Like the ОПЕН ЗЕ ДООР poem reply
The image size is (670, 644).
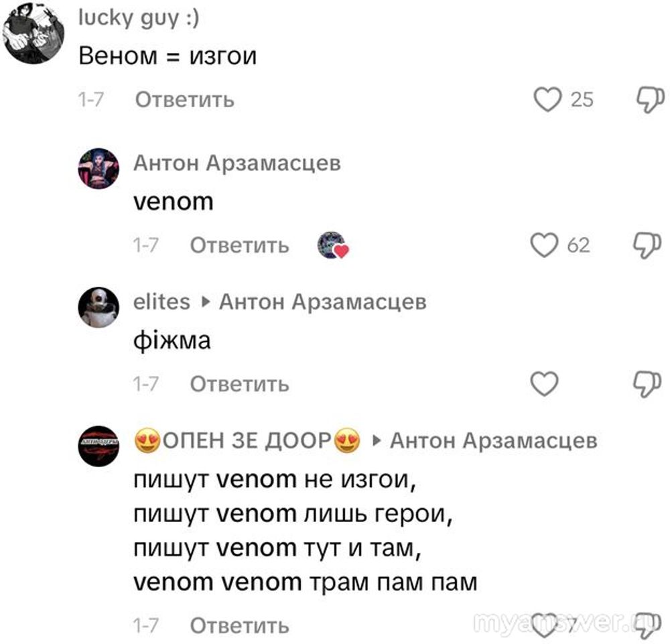coord(544,625)
